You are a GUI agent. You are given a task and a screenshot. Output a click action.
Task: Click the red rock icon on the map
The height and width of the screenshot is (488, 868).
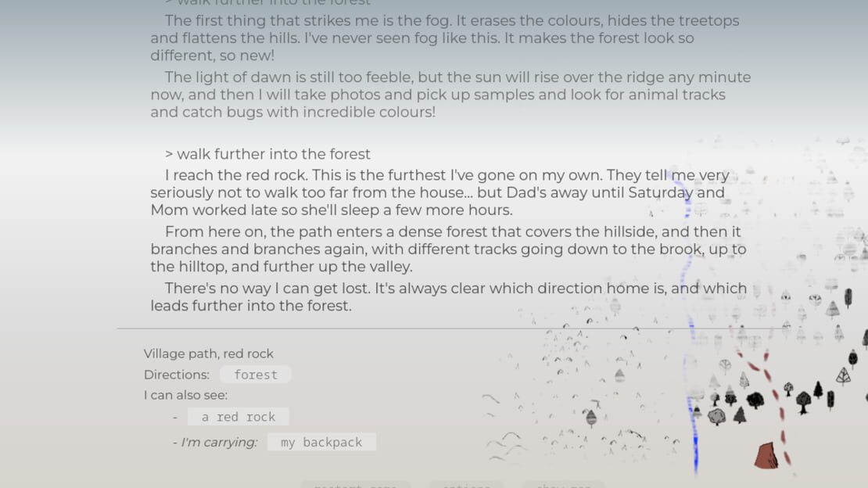point(766,455)
